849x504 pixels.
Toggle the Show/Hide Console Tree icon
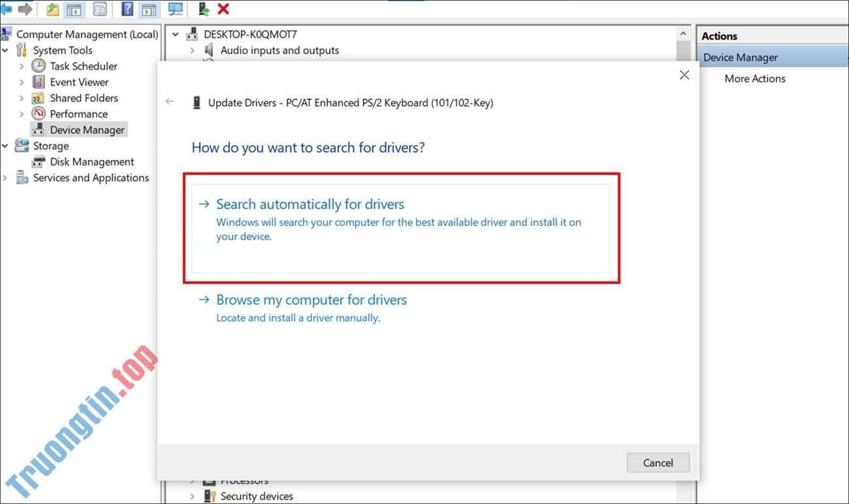pyautogui.click(x=74, y=9)
